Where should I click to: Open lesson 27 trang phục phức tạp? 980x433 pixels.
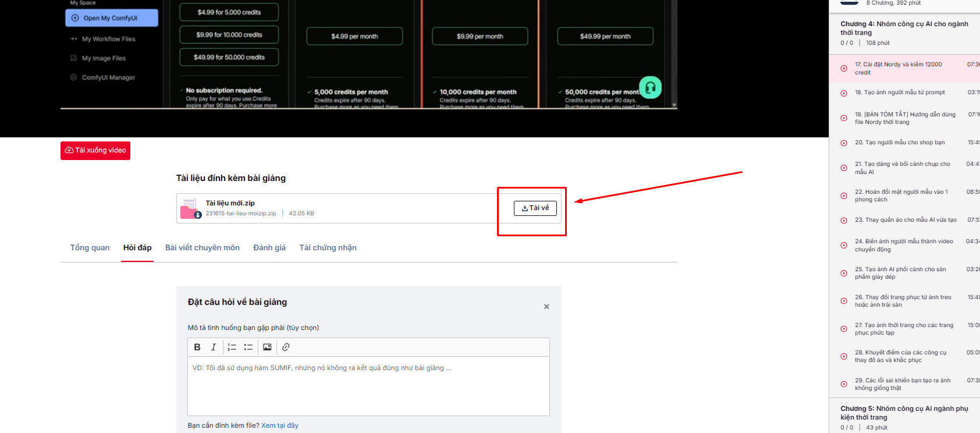pyautogui.click(x=904, y=329)
